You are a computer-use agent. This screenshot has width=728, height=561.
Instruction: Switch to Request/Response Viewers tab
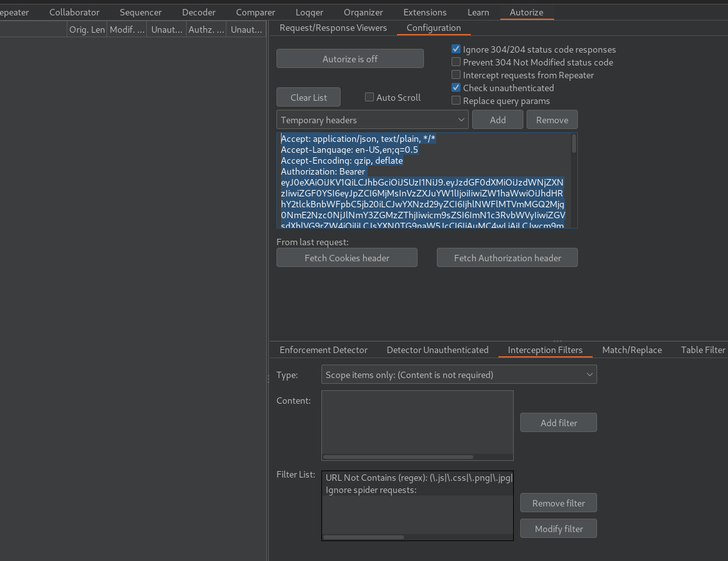[x=333, y=28]
